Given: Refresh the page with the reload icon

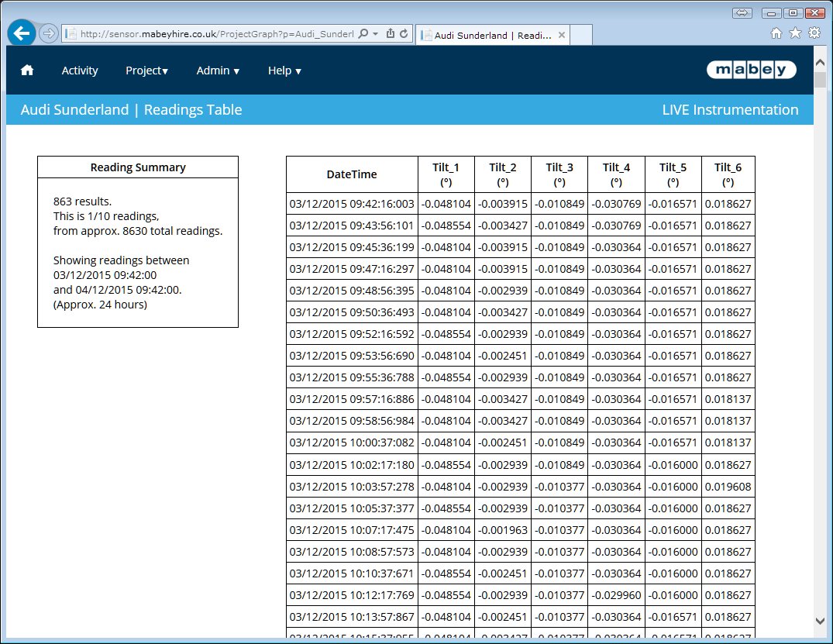Looking at the screenshot, I should pos(404,34).
